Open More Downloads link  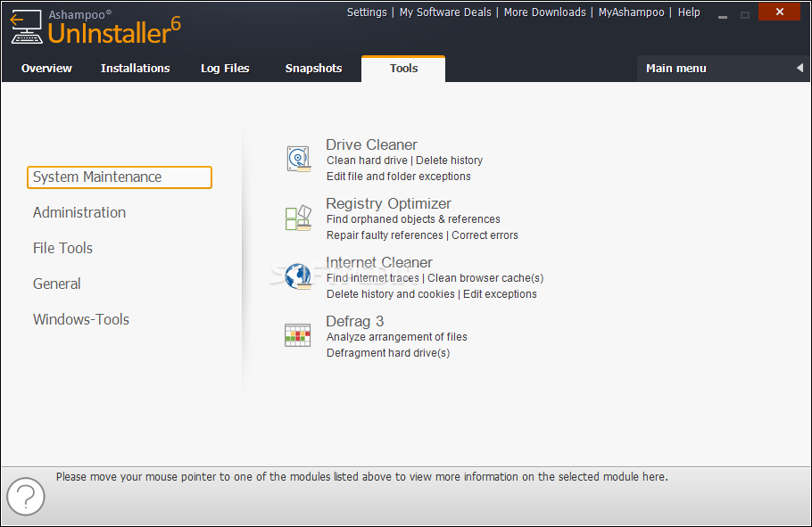[x=545, y=12]
